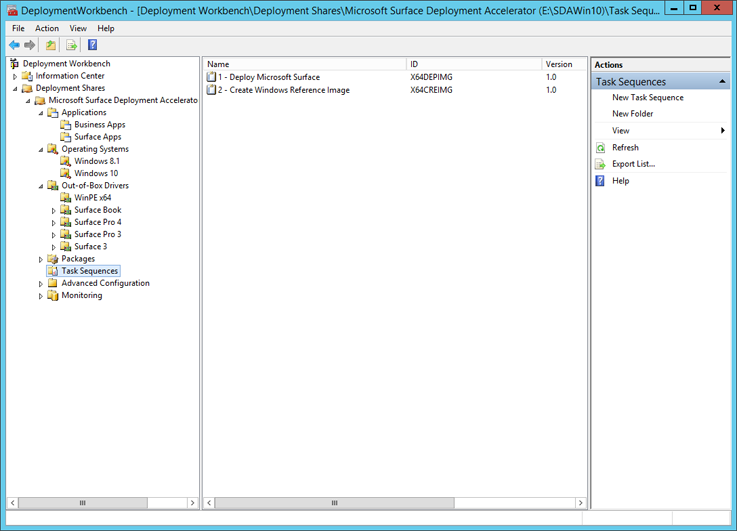Image resolution: width=737 pixels, height=531 pixels.
Task: Expand the Information Center node
Action: tap(15, 76)
